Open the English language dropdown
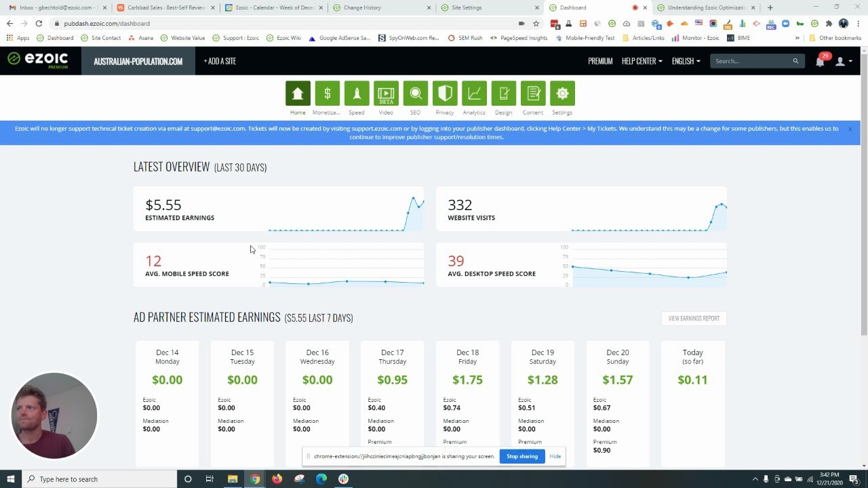The width and height of the screenshot is (868, 488). [686, 61]
